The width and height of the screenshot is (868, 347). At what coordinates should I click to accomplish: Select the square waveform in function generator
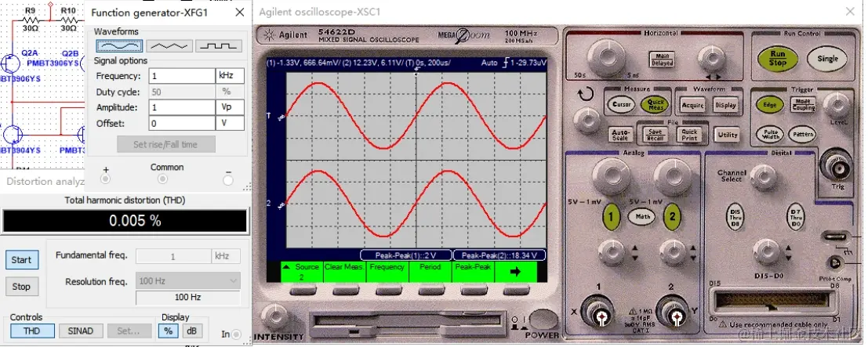click(219, 46)
